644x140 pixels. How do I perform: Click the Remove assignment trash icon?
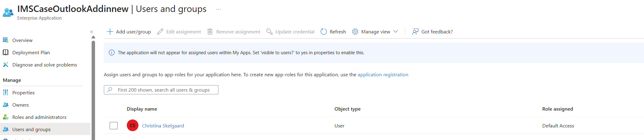pos(210,32)
